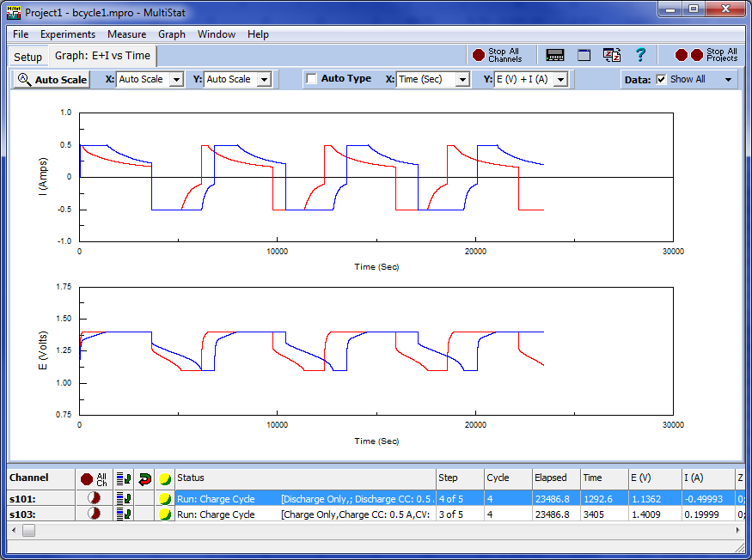This screenshot has width=752, height=560.
Task: Click the horizontal scrollbar left arrow
Action: pyautogui.click(x=15, y=532)
